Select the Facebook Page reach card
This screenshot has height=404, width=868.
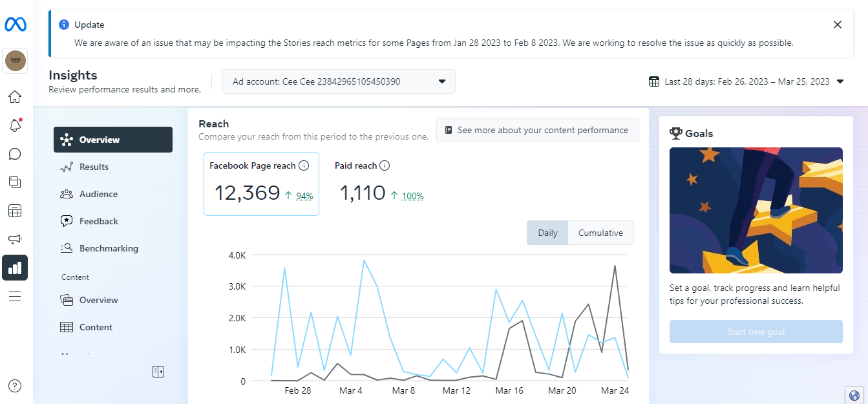click(261, 184)
